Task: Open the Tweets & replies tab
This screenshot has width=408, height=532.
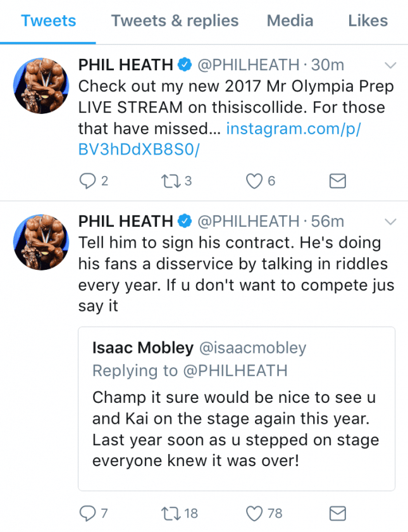Action: coord(175,21)
